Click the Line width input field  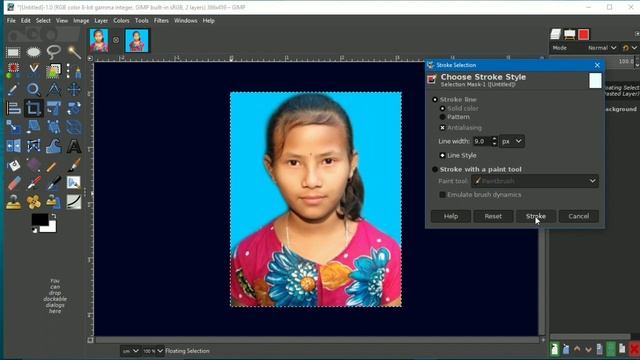tap(482, 141)
